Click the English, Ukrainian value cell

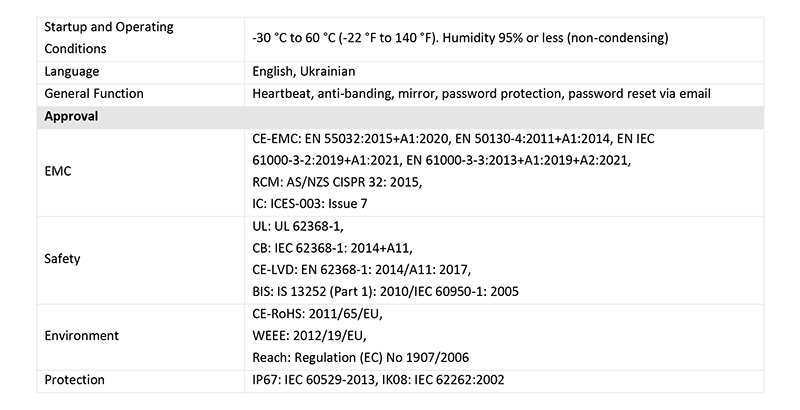click(305, 71)
